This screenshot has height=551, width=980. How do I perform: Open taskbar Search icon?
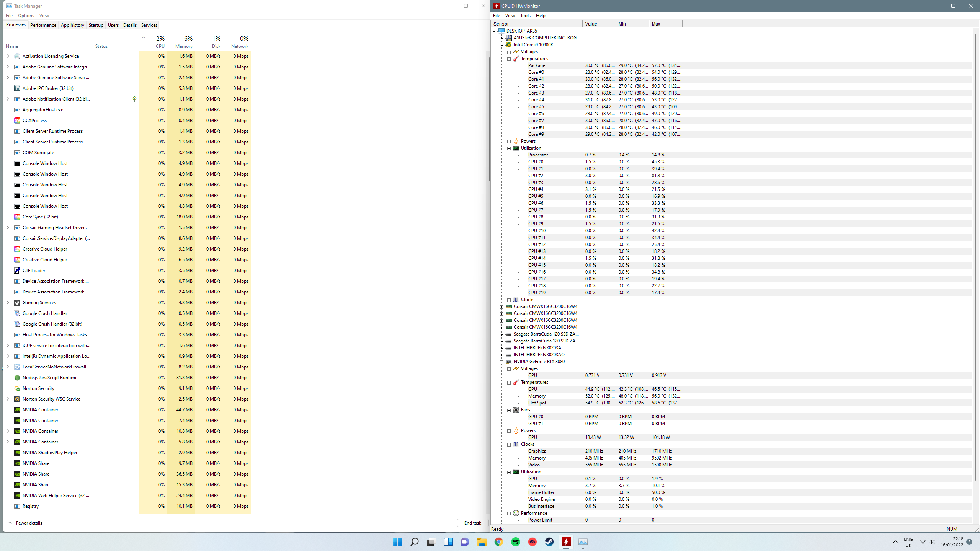[414, 542]
